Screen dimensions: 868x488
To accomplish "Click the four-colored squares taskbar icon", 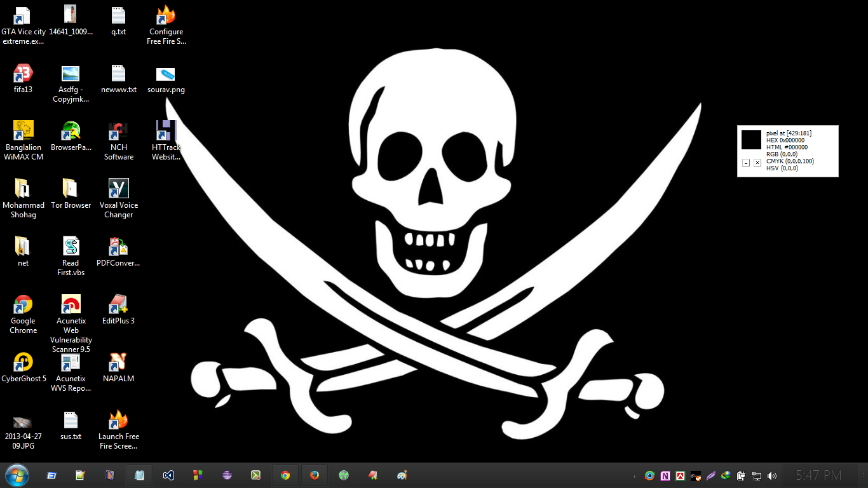I will click(x=198, y=475).
